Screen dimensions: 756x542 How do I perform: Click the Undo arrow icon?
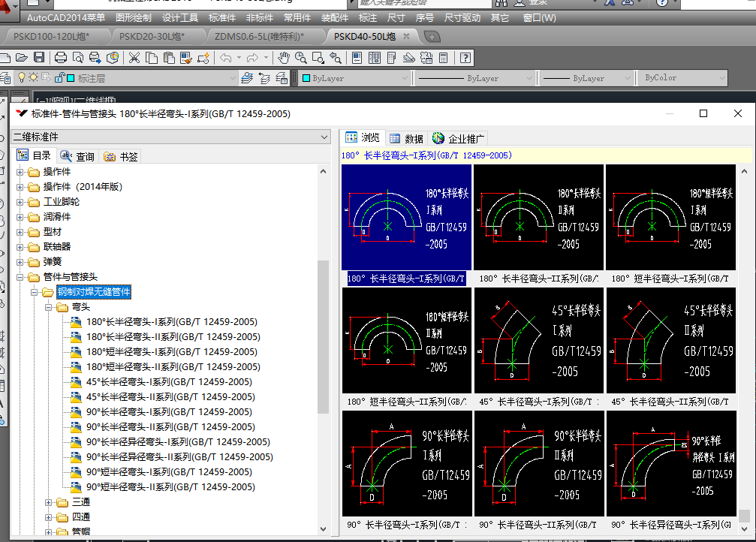point(226,58)
